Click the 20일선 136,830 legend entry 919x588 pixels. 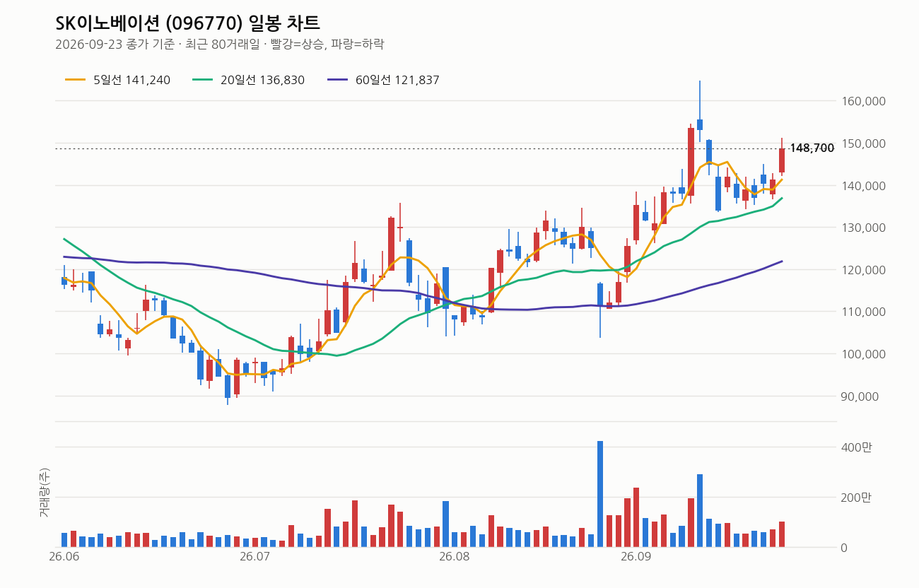[x=248, y=80]
